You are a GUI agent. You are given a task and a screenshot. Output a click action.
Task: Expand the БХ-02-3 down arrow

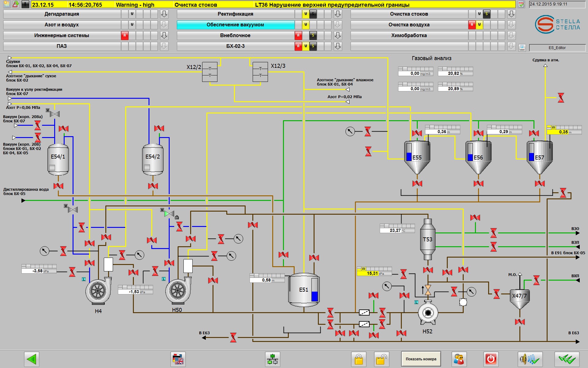click(338, 46)
